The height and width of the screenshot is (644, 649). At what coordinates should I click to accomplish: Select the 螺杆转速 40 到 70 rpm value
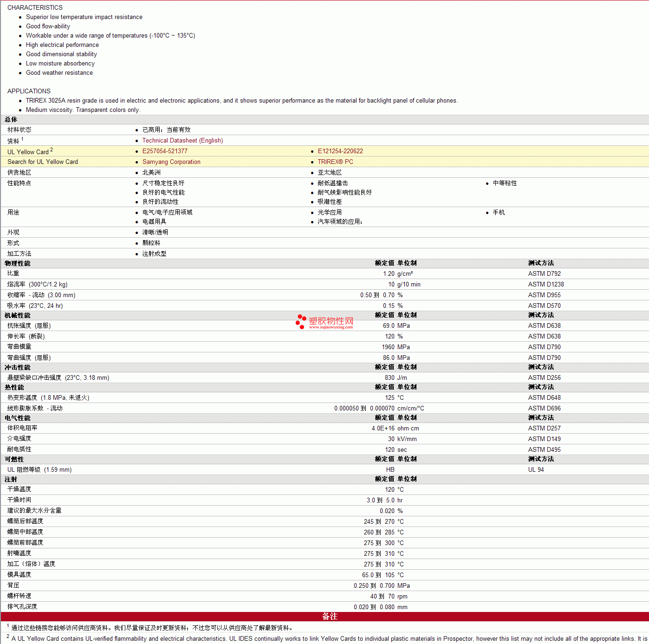coord(389,597)
